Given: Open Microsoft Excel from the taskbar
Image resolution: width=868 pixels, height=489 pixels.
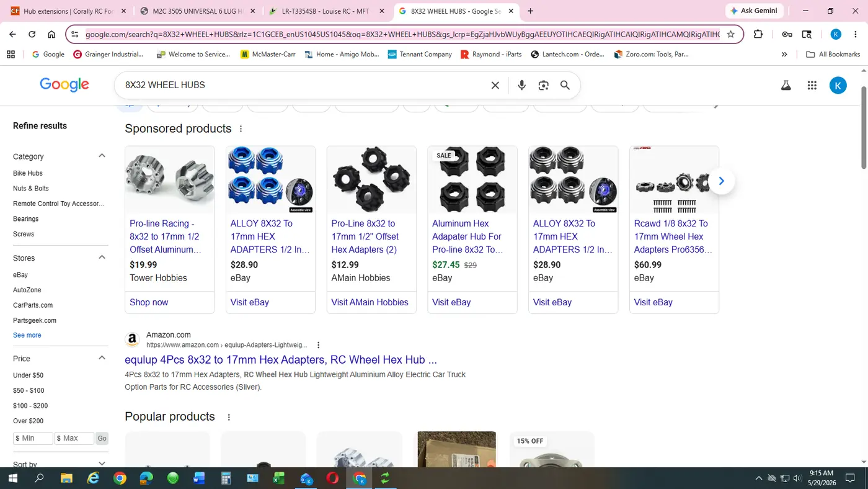Looking at the screenshot, I should 278,478.
